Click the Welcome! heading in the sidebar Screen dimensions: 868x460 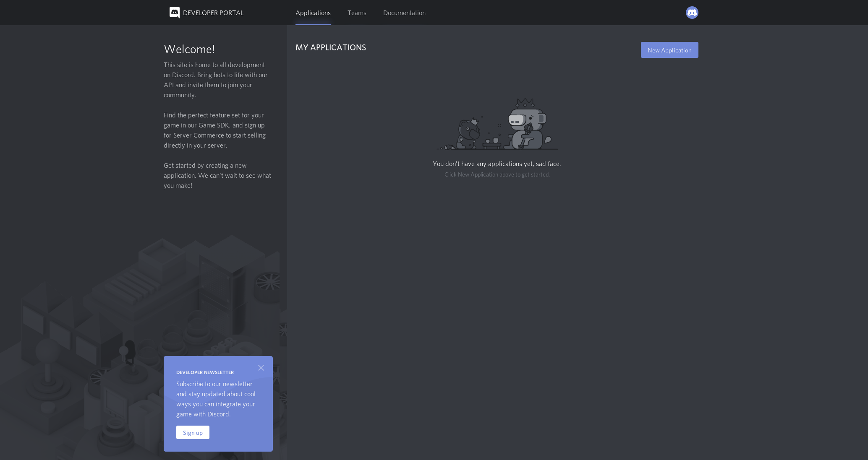[x=189, y=49]
